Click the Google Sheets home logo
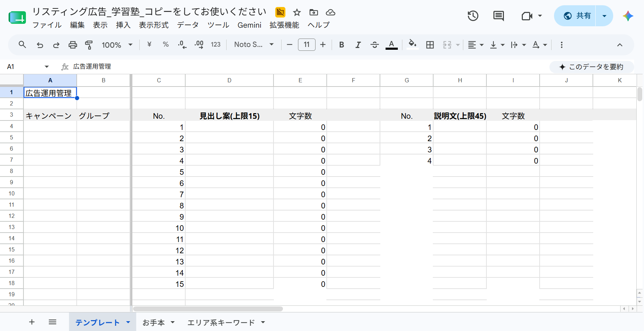The height and width of the screenshot is (331, 644). click(x=17, y=18)
